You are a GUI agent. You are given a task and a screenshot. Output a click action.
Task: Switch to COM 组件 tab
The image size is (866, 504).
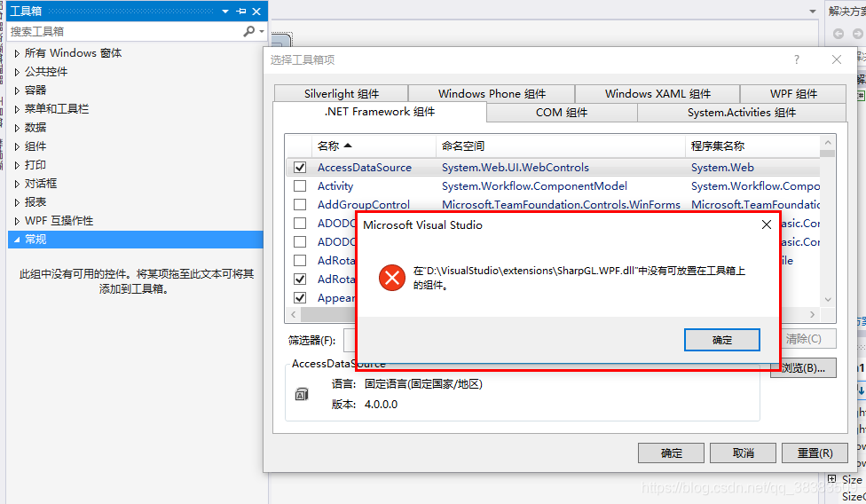(x=562, y=113)
